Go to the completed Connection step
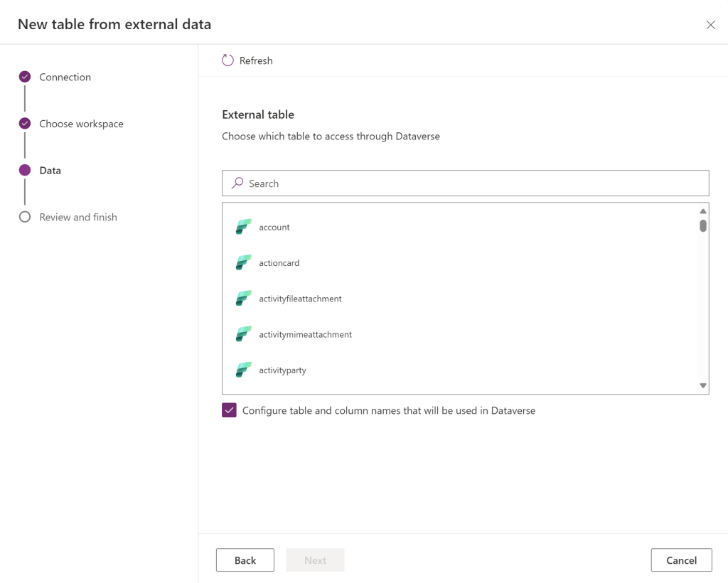Image resolution: width=728 pixels, height=583 pixels. point(25,77)
